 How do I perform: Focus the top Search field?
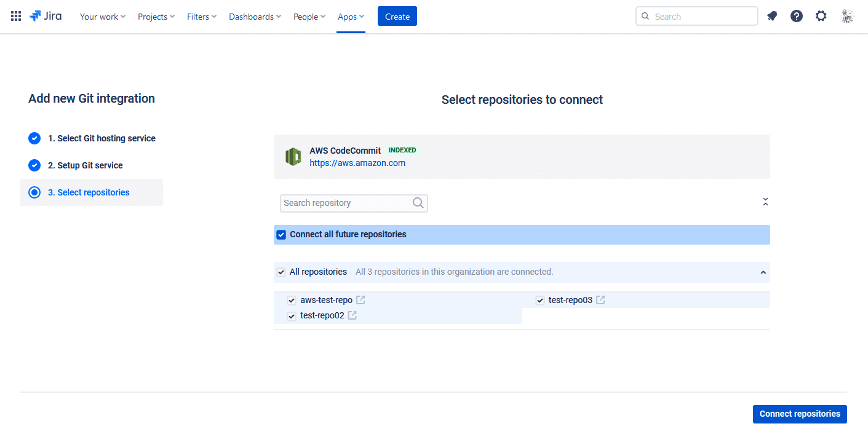pos(696,17)
